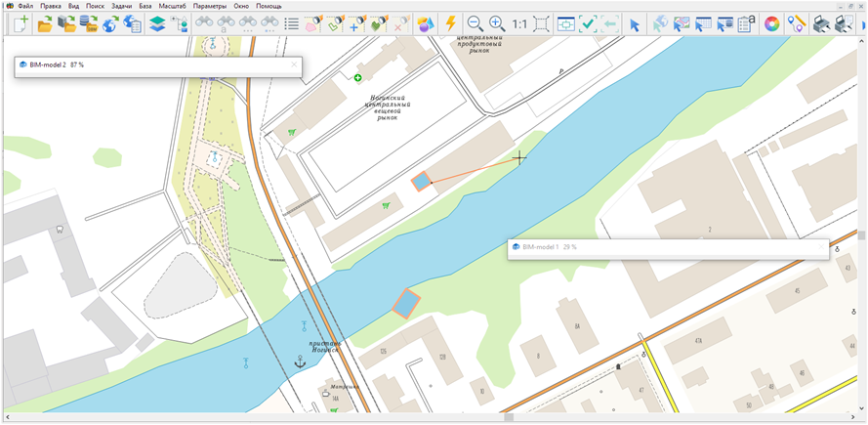868x425 pixels.
Task: Click the yellow lightning bolt icon
Action: (450, 24)
